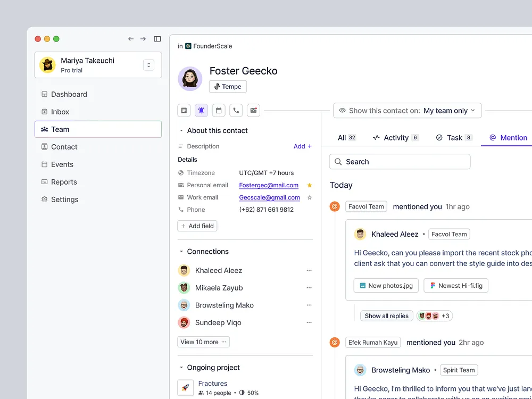
Task: Click the purple bell reminder icon
Action: pos(201,111)
